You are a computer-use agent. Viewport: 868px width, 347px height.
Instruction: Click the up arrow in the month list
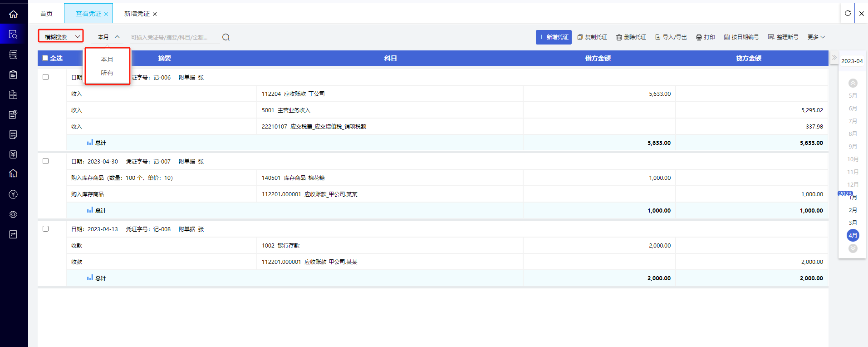coord(853,83)
